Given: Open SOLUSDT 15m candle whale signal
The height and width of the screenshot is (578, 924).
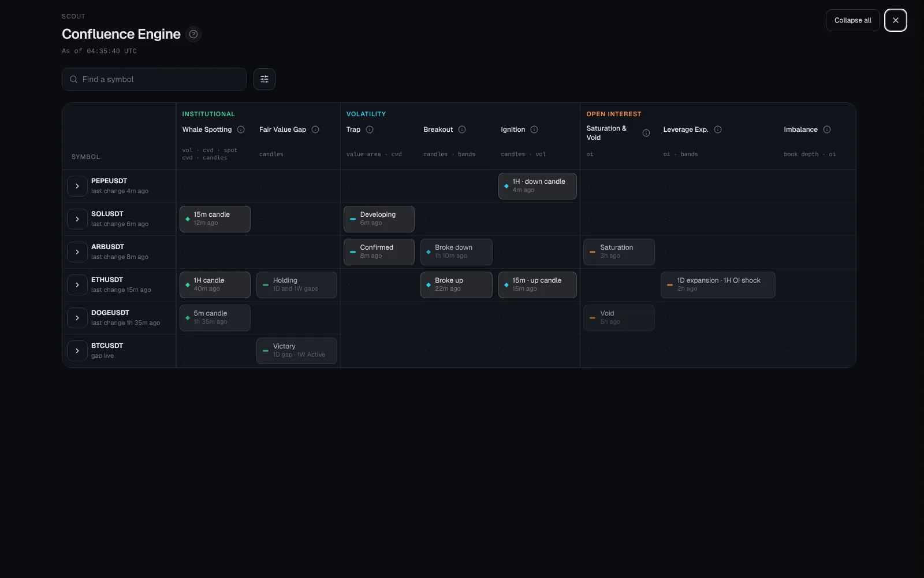Looking at the screenshot, I should coord(215,219).
